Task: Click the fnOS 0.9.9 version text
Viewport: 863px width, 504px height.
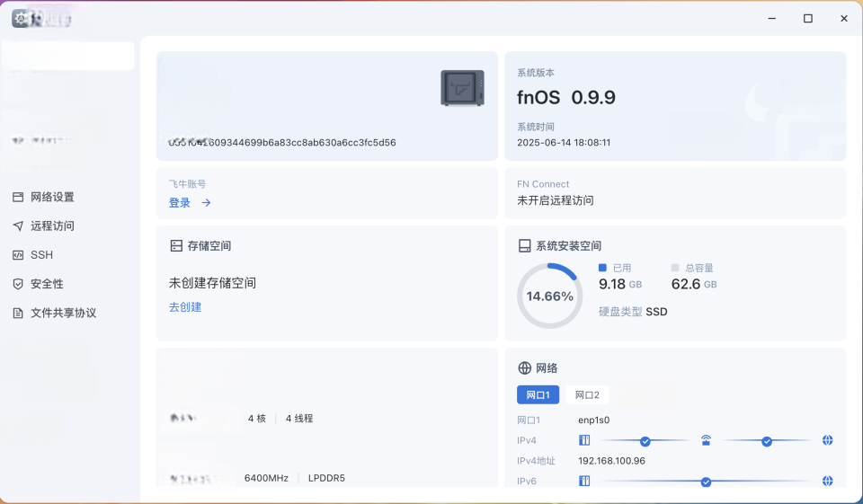Action: (x=565, y=97)
